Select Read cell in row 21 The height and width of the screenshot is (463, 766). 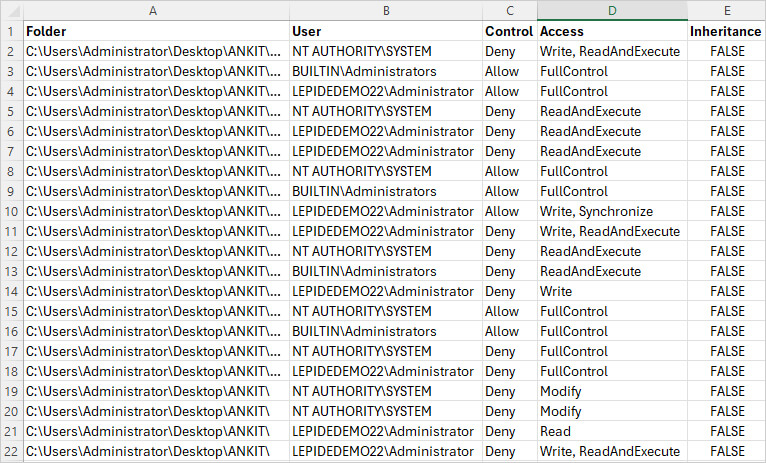(x=612, y=432)
